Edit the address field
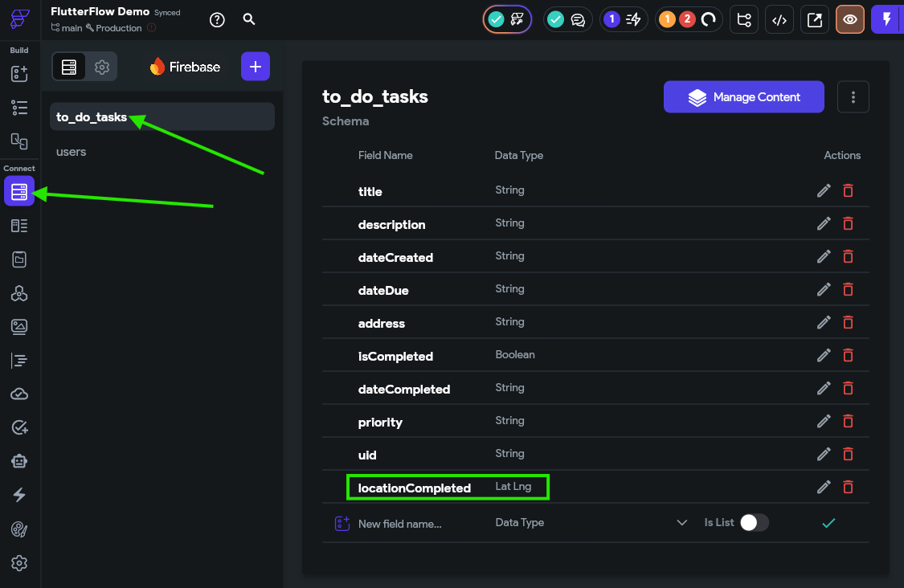904x588 pixels. tap(824, 321)
